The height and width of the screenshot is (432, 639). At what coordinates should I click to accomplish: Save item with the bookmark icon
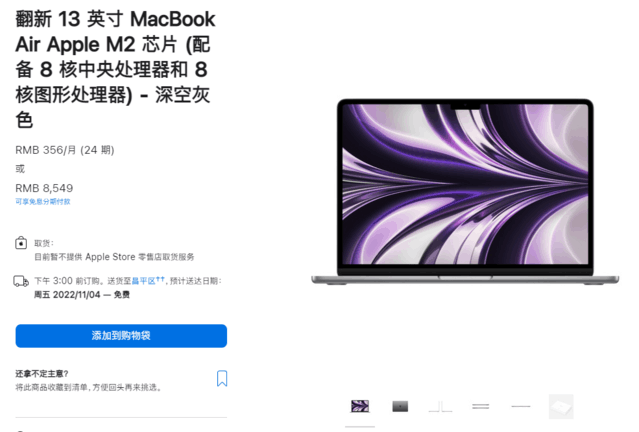(x=222, y=378)
